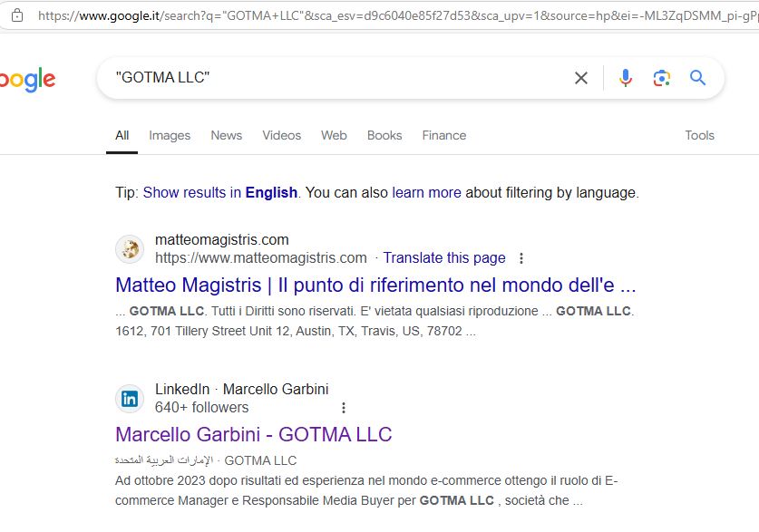Clear the search box with X icon
The height and width of the screenshot is (532, 759).
(581, 78)
